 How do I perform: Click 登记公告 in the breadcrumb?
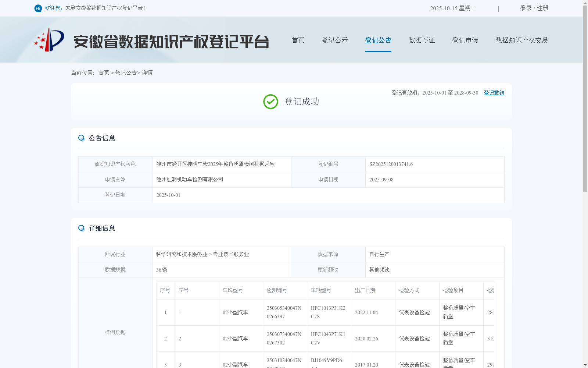pyautogui.click(x=126, y=73)
